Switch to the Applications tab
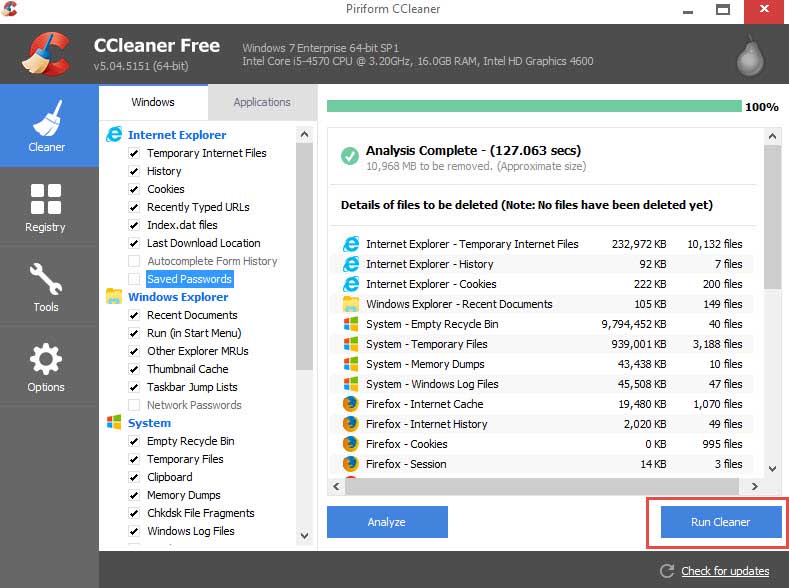The image size is (789, 588). 262,102
